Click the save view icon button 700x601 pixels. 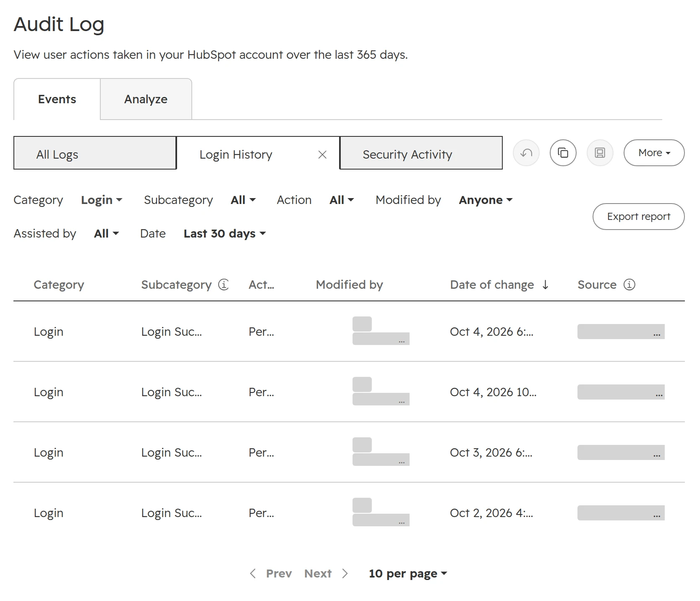tap(600, 153)
